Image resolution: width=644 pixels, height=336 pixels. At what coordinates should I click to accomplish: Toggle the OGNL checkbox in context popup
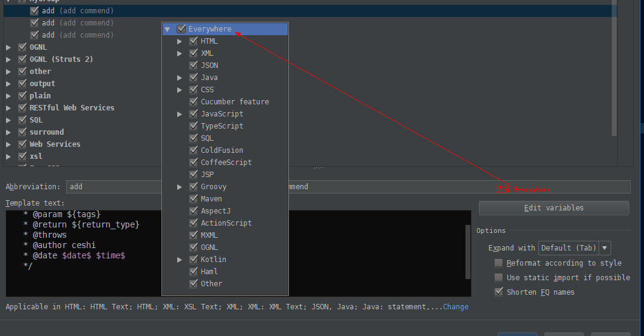pos(194,247)
